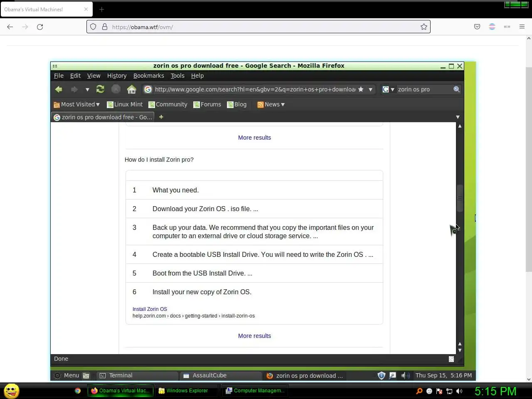Open the list all tabs arrow in inner Firefox
Image resolution: width=532 pixels, height=399 pixels.
point(458,117)
